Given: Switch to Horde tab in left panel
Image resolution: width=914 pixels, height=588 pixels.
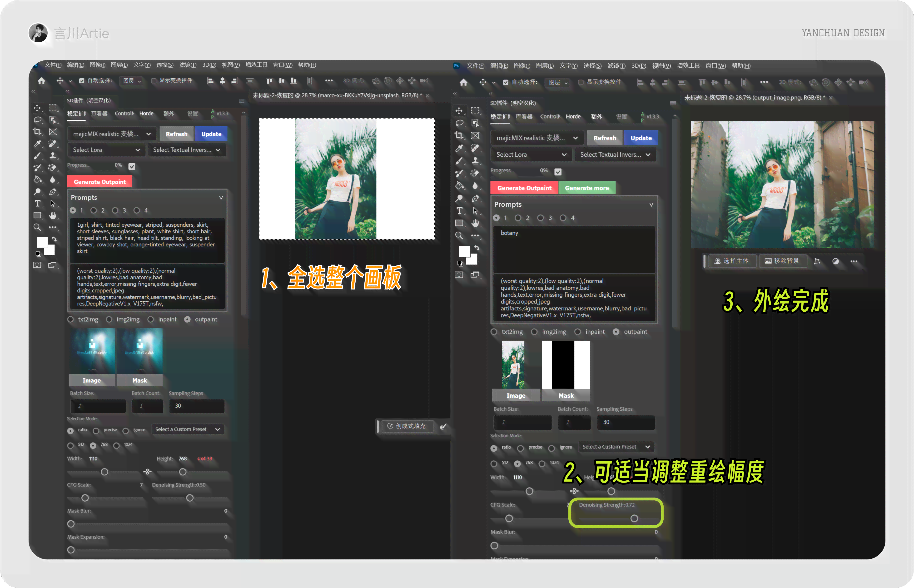Looking at the screenshot, I should click(146, 113).
